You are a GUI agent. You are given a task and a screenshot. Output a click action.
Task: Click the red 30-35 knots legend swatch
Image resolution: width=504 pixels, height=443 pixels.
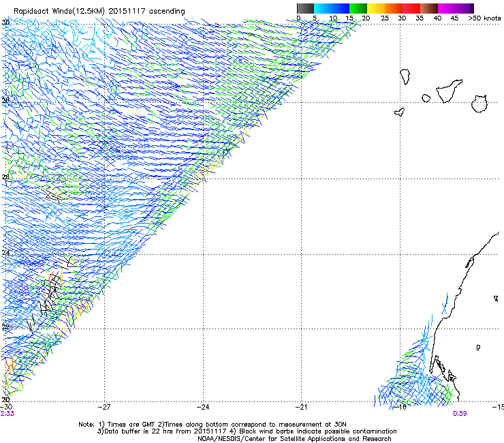[411, 8]
